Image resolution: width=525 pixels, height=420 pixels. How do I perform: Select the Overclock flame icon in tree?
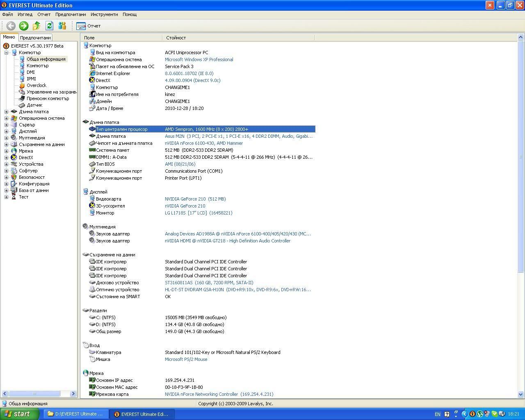[22, 85]
